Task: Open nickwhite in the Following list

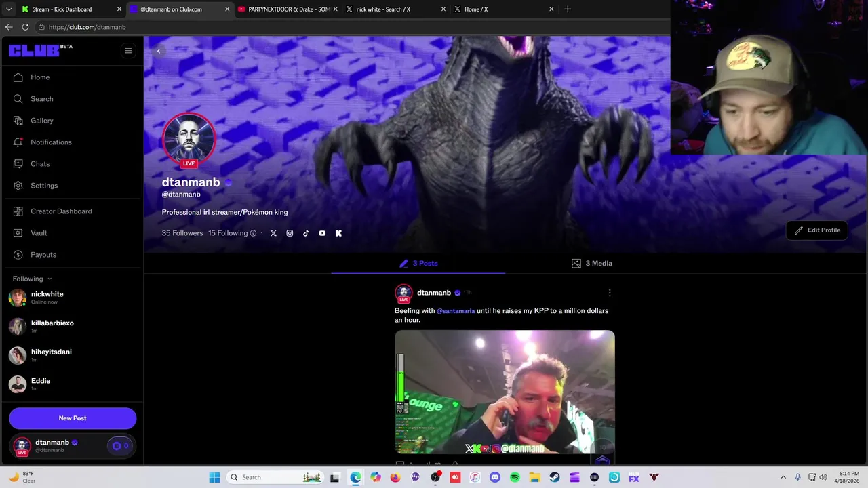Action: point(72,298)
